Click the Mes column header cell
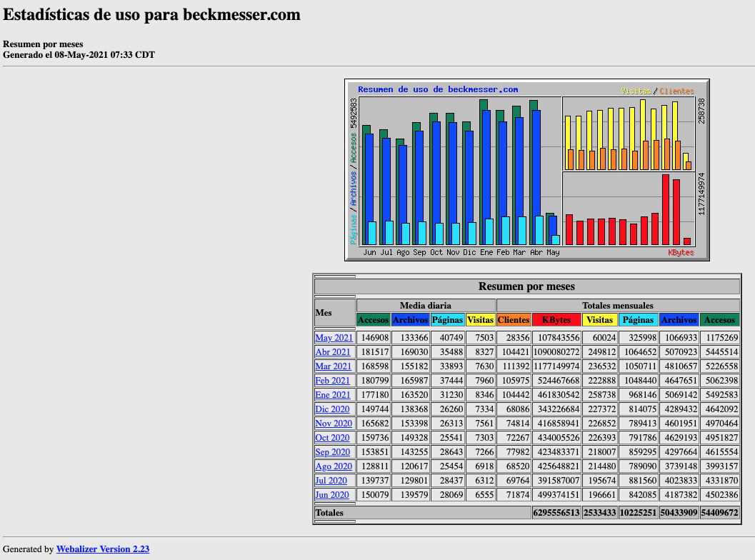 point(334,313)
